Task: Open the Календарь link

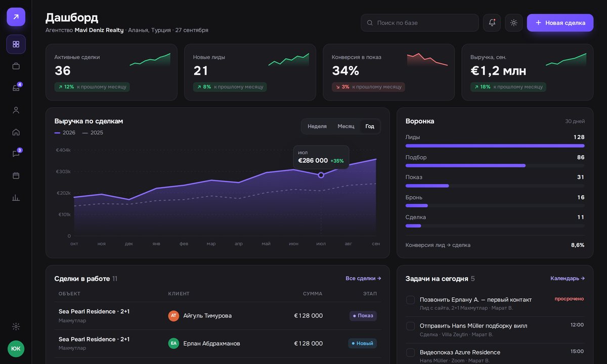Action: 568,278
